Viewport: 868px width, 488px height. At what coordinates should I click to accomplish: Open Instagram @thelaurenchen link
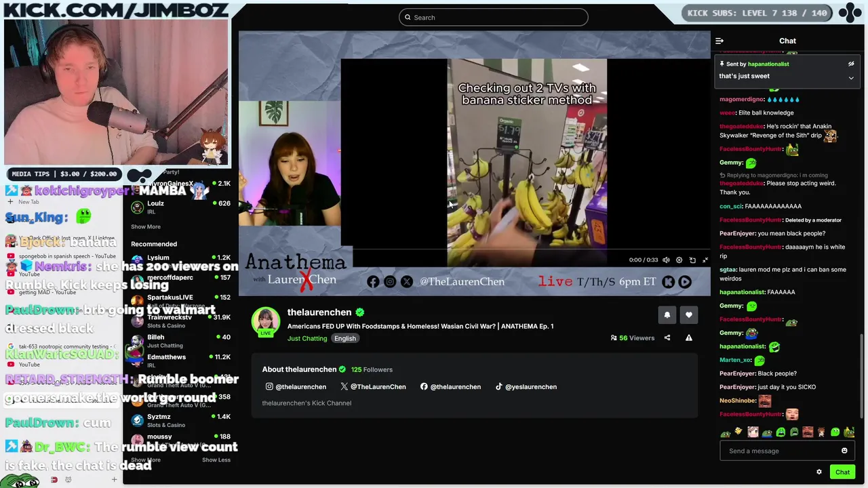[296, 387]
